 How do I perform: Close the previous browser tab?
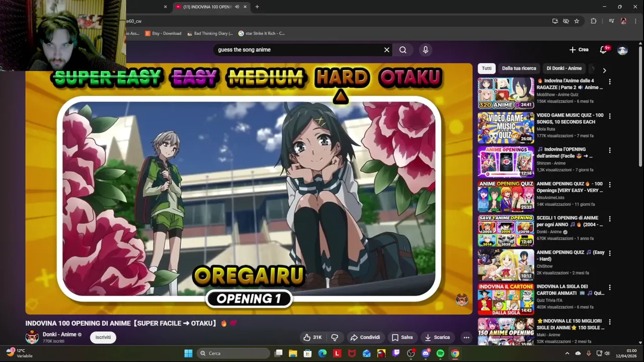tap(165, 7)
